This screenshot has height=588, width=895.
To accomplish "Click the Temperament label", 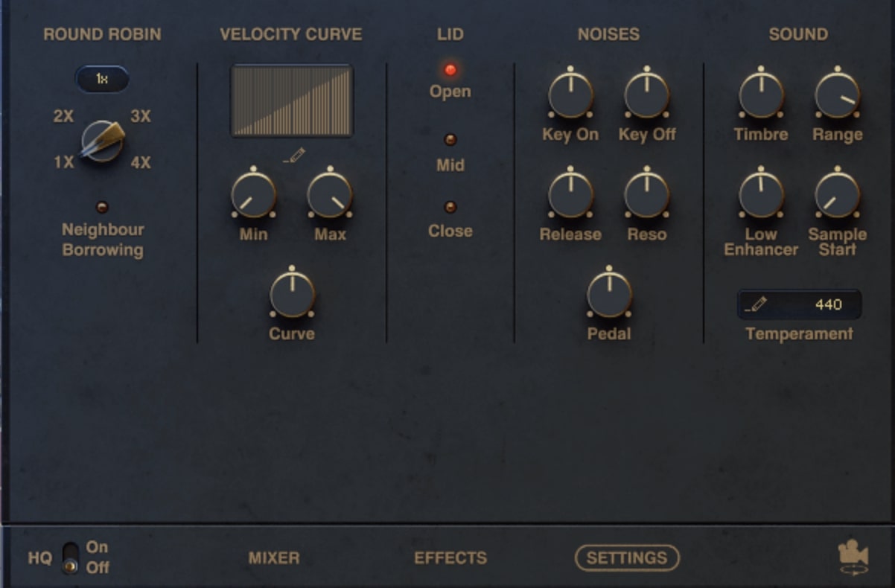I will (799, 333).
